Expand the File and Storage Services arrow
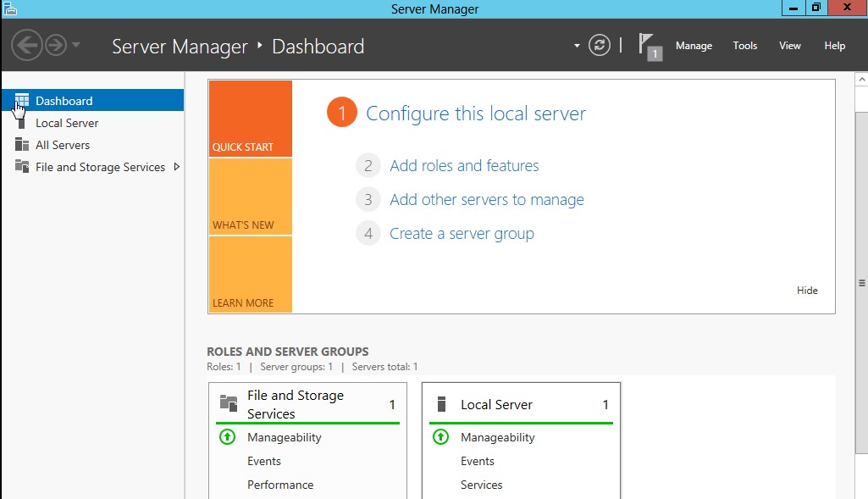868x499 pixels. [x=177, y=167]
